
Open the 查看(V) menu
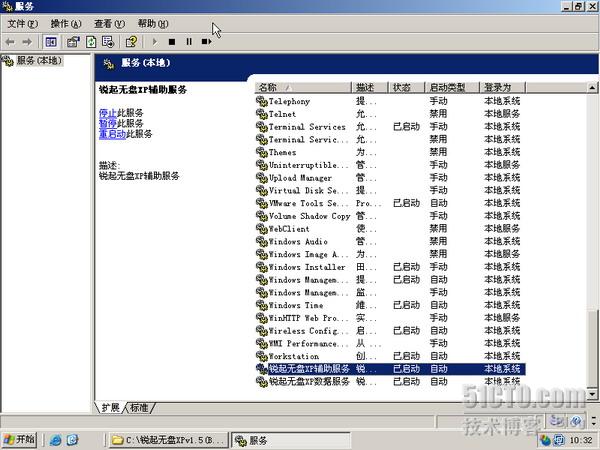pyautogui.click(x=109, y=24)
